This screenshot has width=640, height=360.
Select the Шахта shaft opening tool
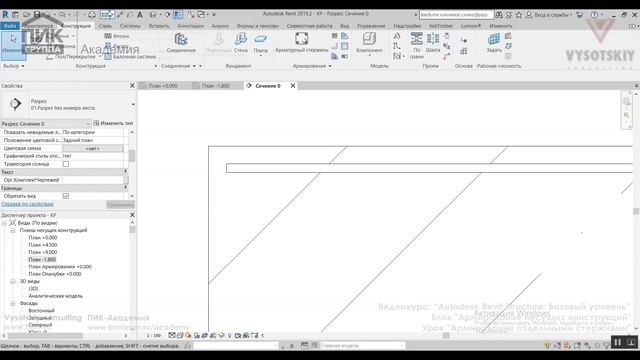pyautogui.click(x=433, y=43)
